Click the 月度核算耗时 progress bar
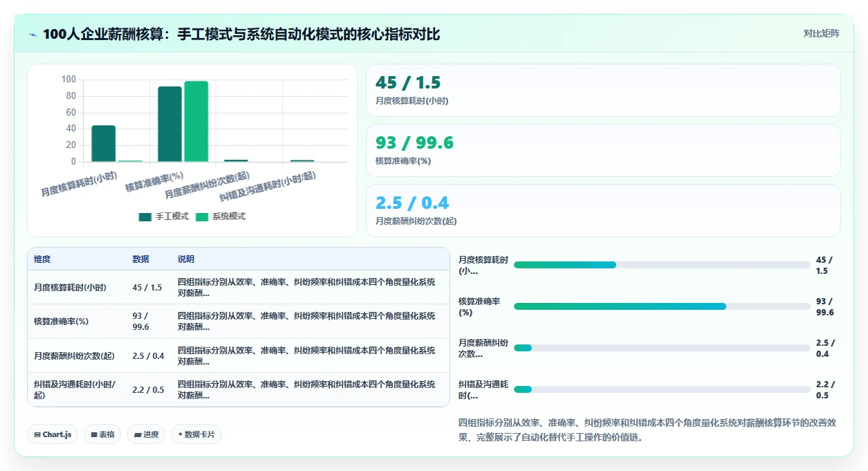This screenshot has height=471, width=868. pyautogui.click(x=662, y=265)
